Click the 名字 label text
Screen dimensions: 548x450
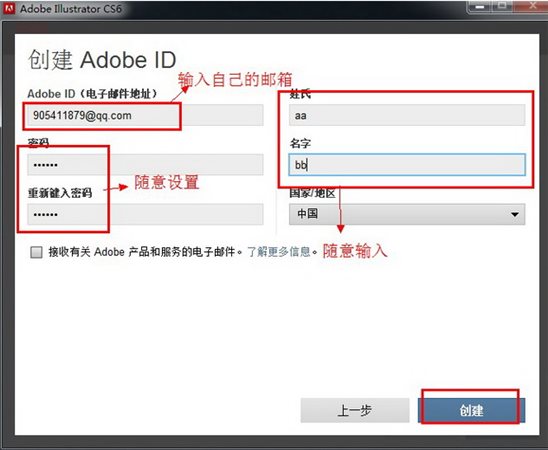pos(300,143)
